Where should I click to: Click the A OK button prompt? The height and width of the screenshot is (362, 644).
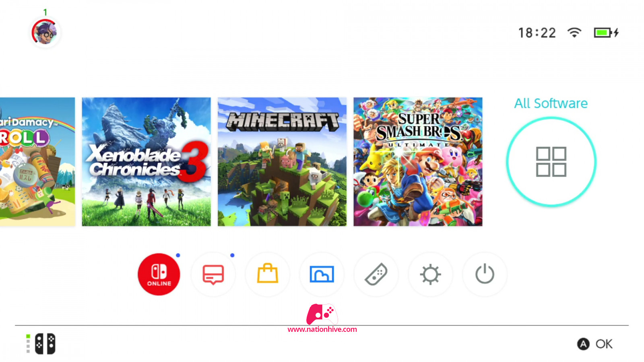[595, 344]
